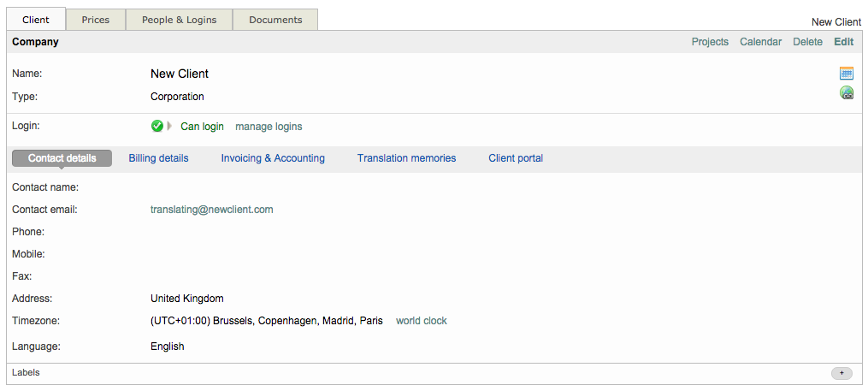
Task: Expand the arrow next to Can login
Action: 170,127
